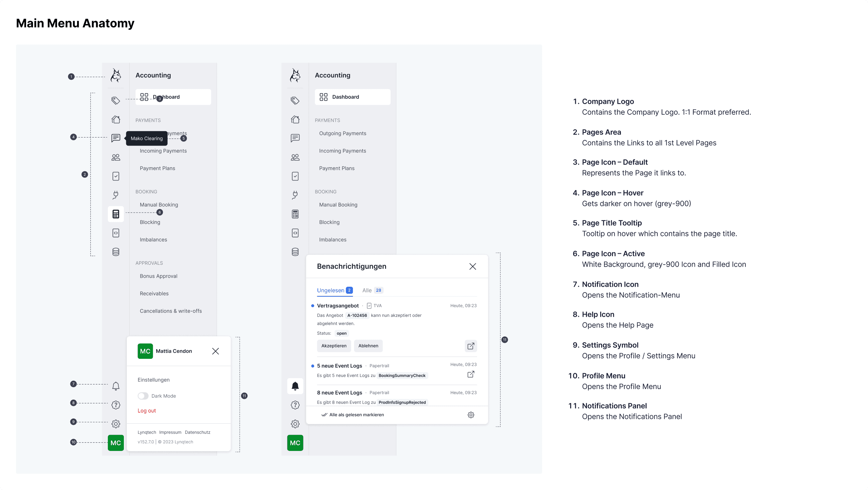868x490 pixels.
Task: Click the filled bell notification icon
Action: tap(295, 386)
